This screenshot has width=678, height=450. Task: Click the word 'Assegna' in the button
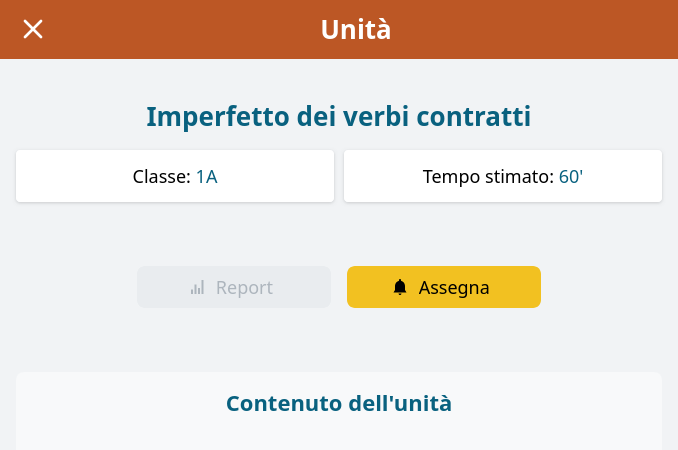point(454,288)
